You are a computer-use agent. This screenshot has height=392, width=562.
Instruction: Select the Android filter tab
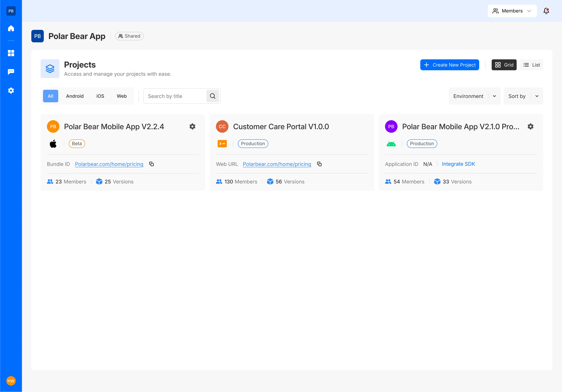(x=75, y=96)
